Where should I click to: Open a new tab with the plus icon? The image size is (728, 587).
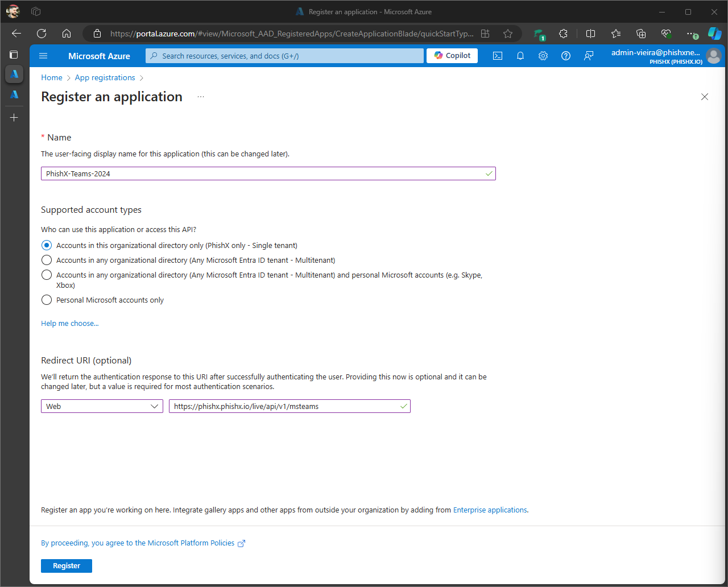click(14, 118)
